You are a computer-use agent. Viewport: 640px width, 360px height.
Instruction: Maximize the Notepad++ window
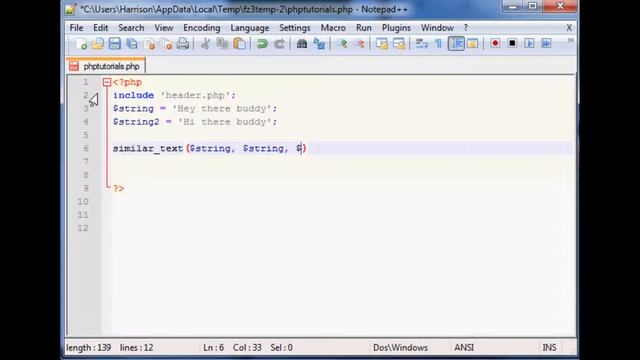coord(533,6)
